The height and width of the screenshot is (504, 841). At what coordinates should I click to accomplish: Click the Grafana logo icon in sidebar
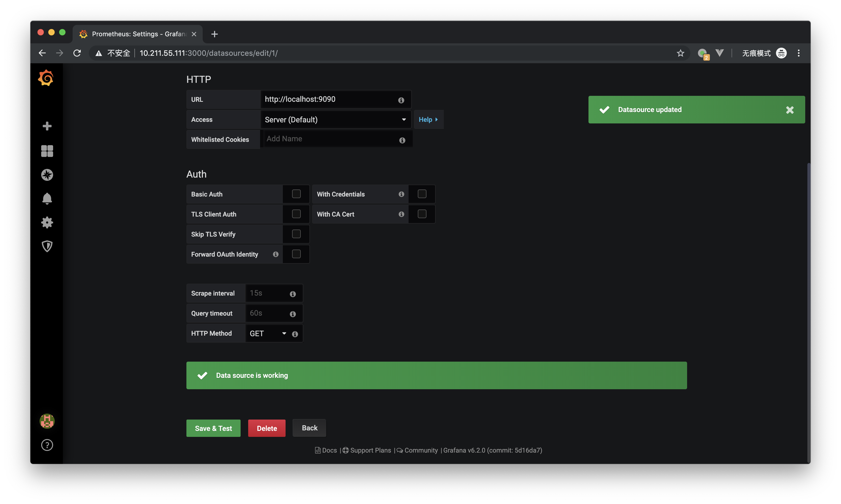[x=46, y=78]
